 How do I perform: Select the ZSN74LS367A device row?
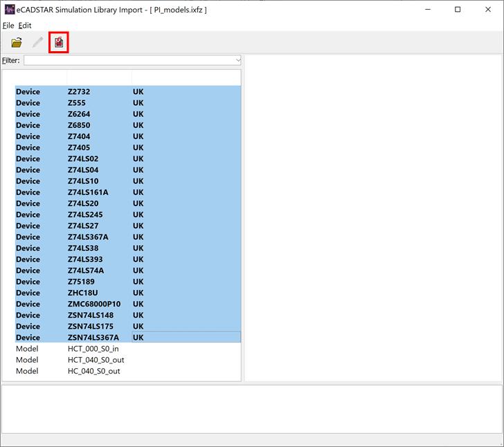pyautogui.click(x=128, y=338)
